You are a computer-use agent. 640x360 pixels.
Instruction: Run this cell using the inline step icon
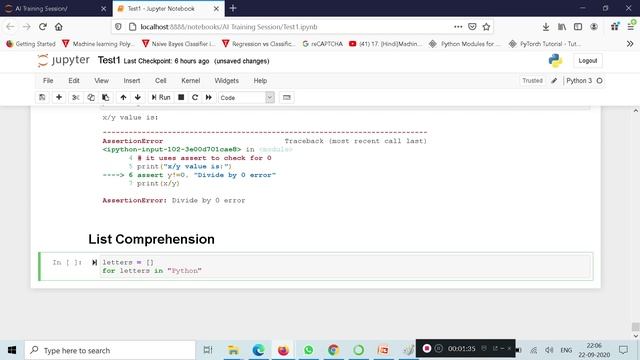point(94,262)
